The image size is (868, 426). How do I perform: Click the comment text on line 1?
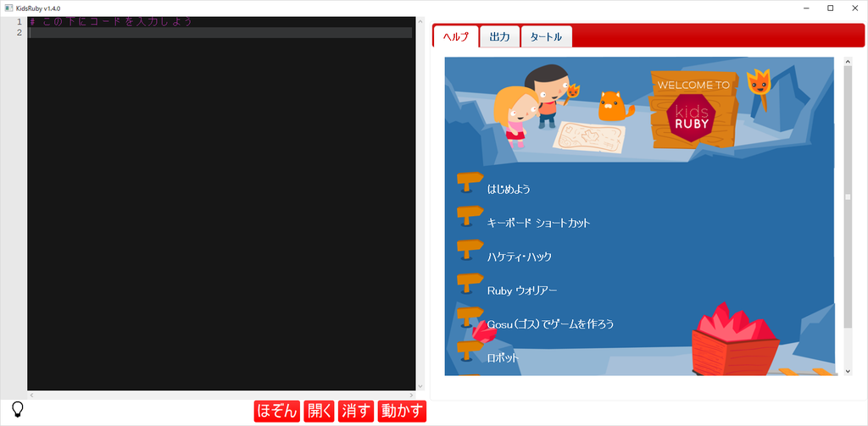111,21
